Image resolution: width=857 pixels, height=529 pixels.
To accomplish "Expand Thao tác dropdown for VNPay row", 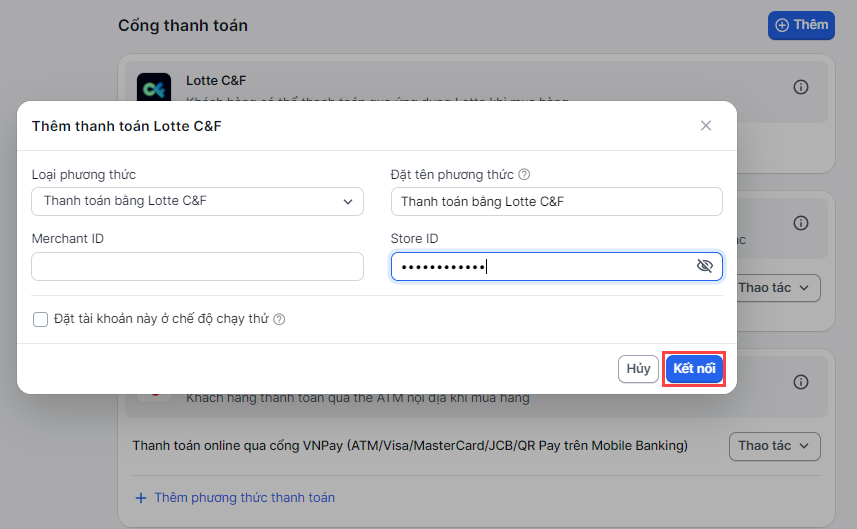I will click(x=774, y=446).
